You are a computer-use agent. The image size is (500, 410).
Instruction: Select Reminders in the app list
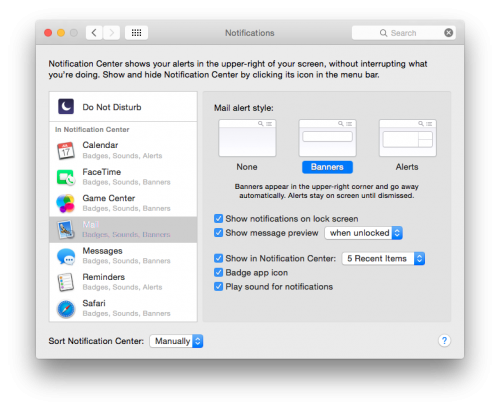[123, 282]
